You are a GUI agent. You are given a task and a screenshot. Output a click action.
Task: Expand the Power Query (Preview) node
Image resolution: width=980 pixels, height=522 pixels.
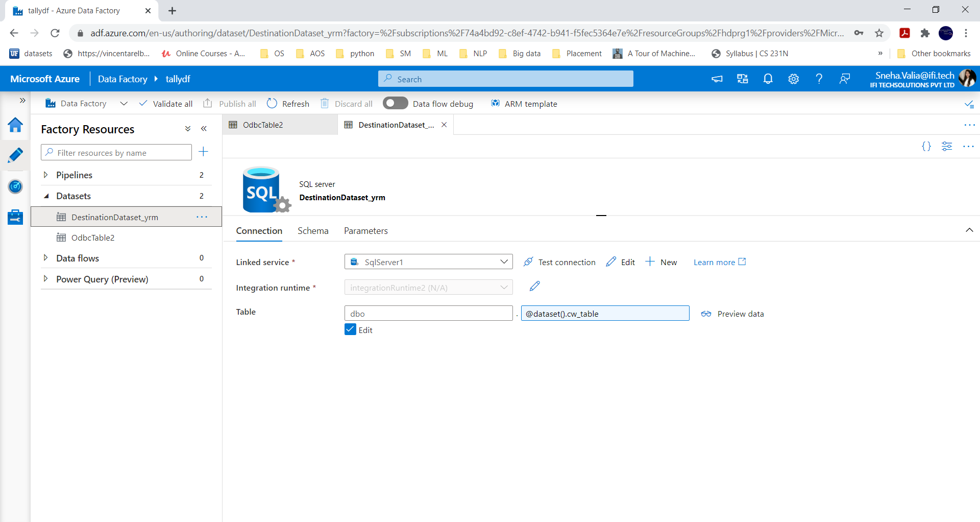click(x=45, y=279)
